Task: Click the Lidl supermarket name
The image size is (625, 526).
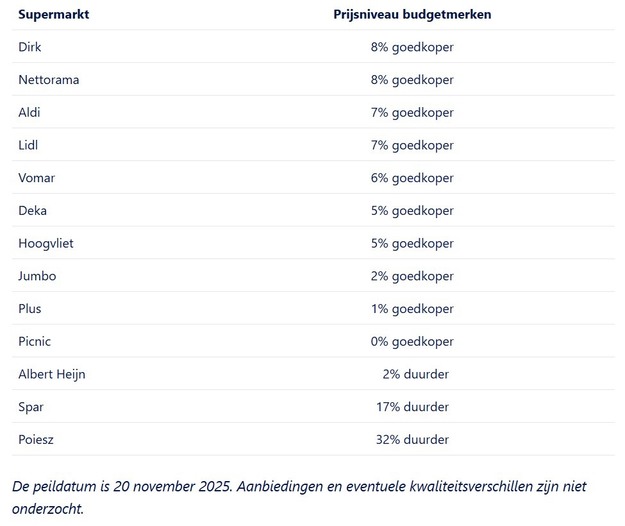Action: click(x=28, y=145)
